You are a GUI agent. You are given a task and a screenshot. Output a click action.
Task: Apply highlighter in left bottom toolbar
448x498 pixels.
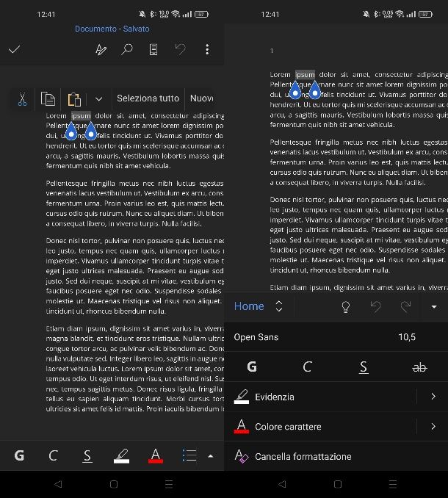[x=121, y=455]
